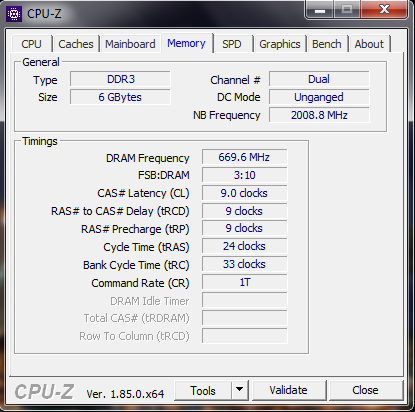Click the NB Frequency value 2008.8 MHz
The width and height of the screenshot is (415, 412).
(x=319, y=115)
